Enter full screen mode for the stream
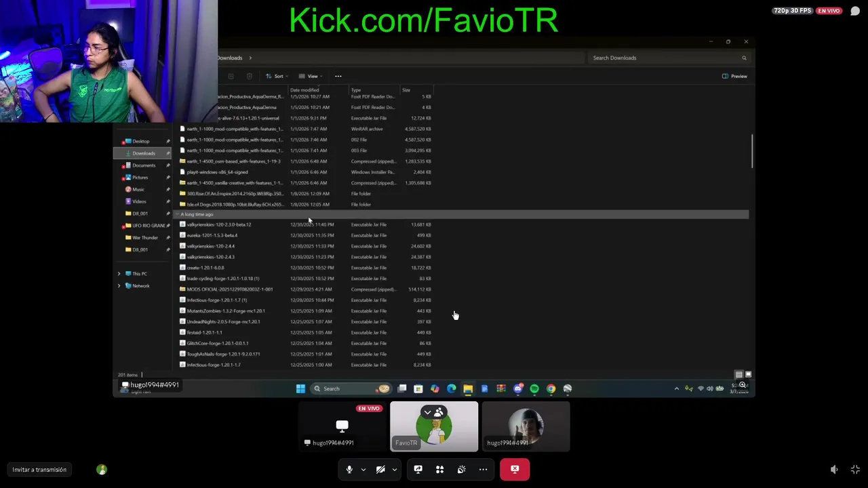Viewport: 868px width, 488px height. (855, 470)
